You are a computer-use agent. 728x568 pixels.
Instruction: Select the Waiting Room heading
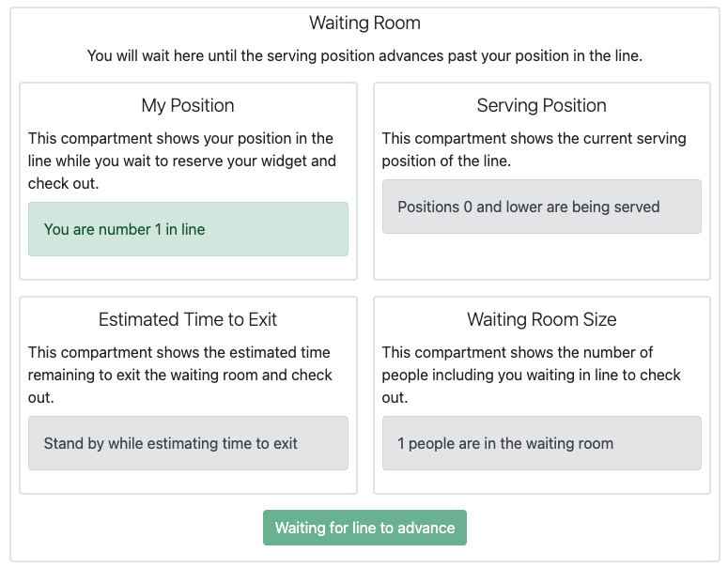tap(364, 23)
